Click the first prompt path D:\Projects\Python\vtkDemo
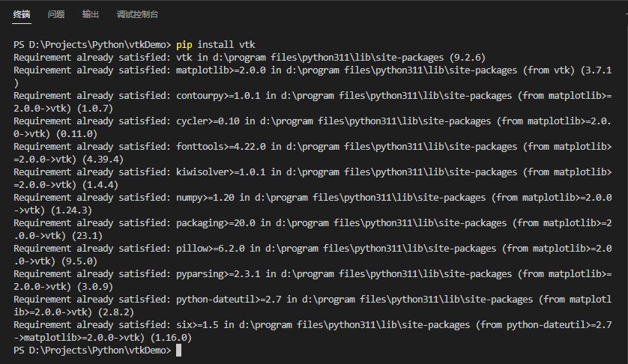This screenshot has width=628, height=364. click(97, 45)
